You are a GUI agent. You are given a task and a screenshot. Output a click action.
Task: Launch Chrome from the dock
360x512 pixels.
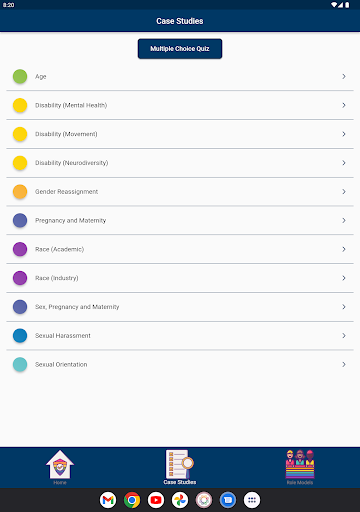(x=132, y=500)
